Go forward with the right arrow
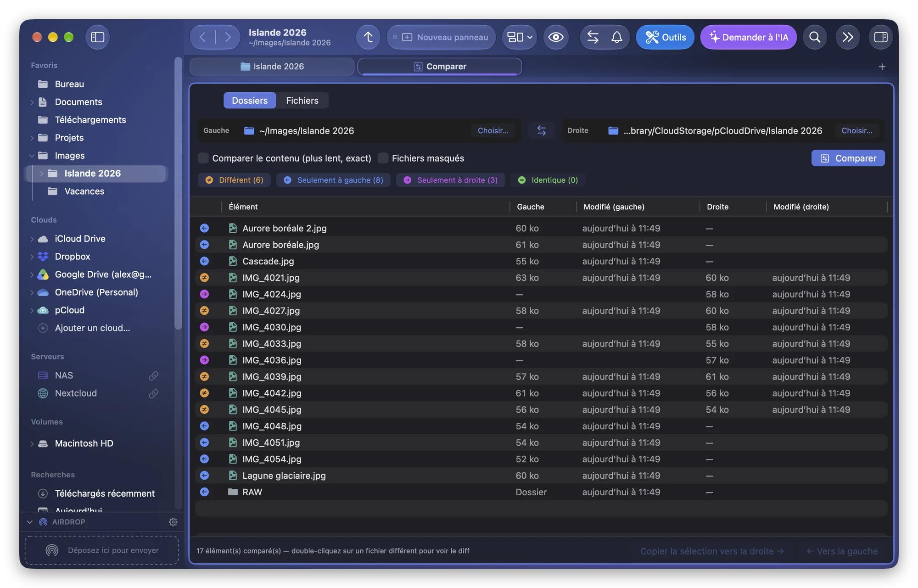This screenshot has height=588, width=918. click(228, 37)
